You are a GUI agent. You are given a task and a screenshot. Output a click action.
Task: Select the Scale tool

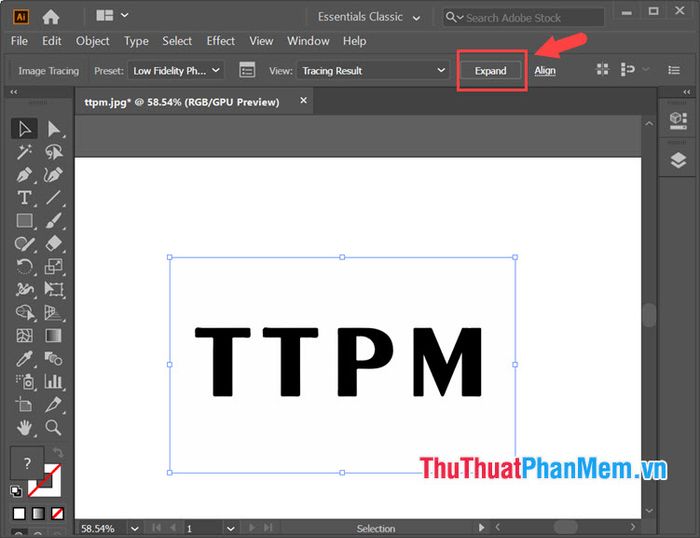coord(54,267)
